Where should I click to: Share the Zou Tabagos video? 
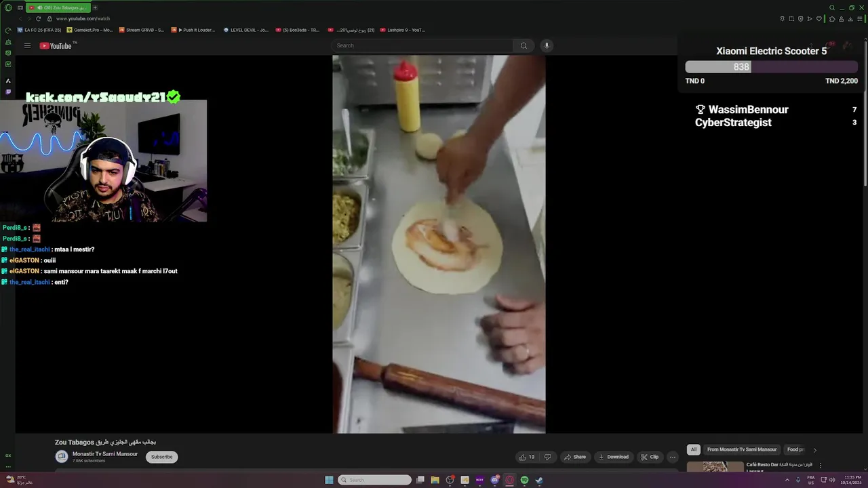pos(574,457)
